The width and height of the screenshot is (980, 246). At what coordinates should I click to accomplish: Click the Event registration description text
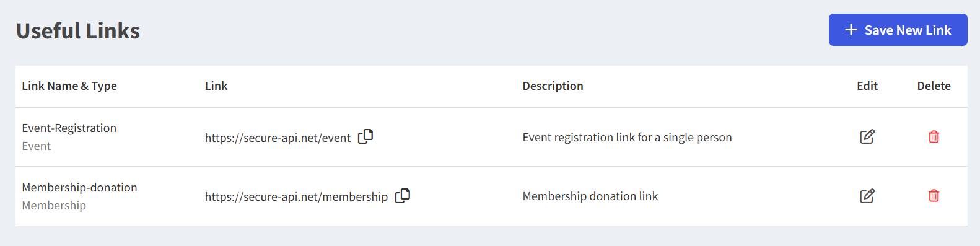(x=627, y=137)
